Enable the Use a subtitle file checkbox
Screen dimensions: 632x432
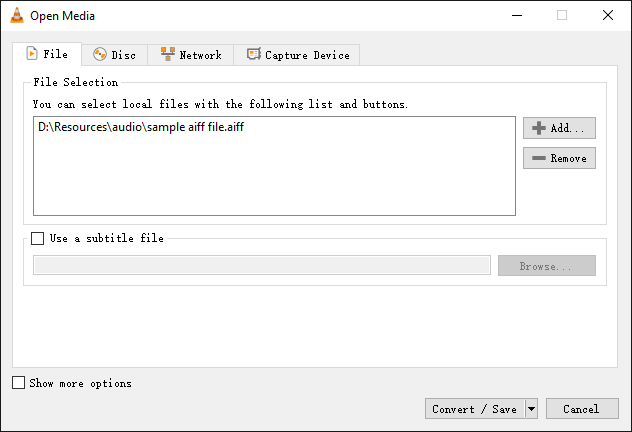point(38,239)
